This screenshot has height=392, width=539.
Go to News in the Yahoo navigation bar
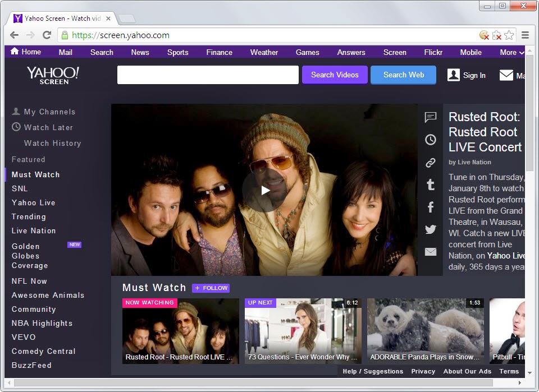click(140, 53)
